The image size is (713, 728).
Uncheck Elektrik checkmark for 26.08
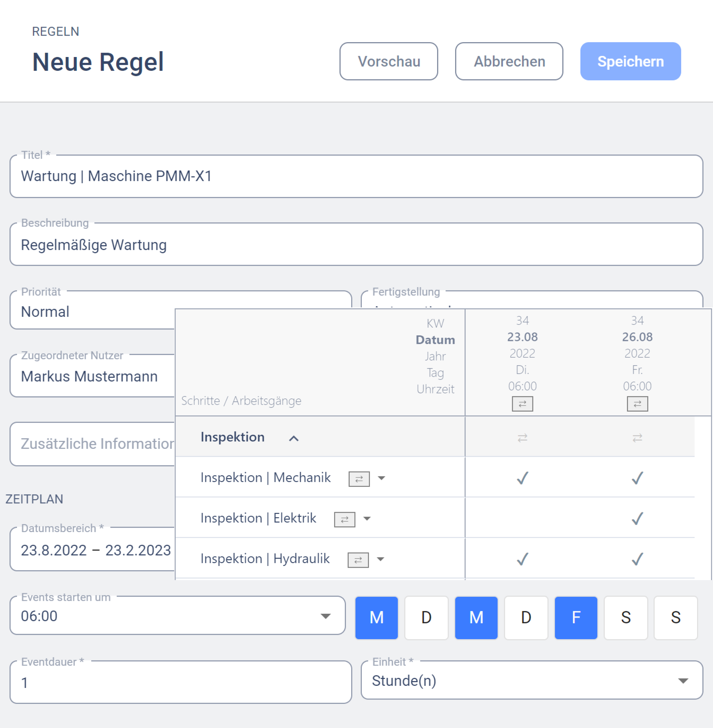[637, 518]
